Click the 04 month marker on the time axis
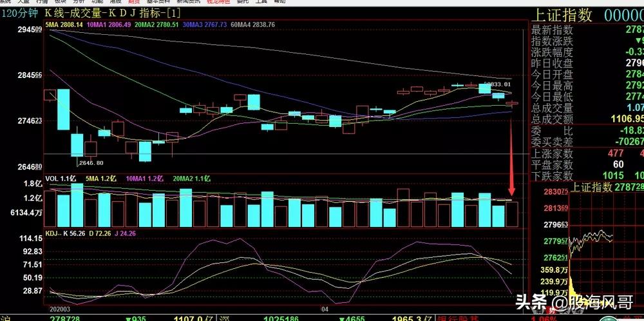 (325, 309)
